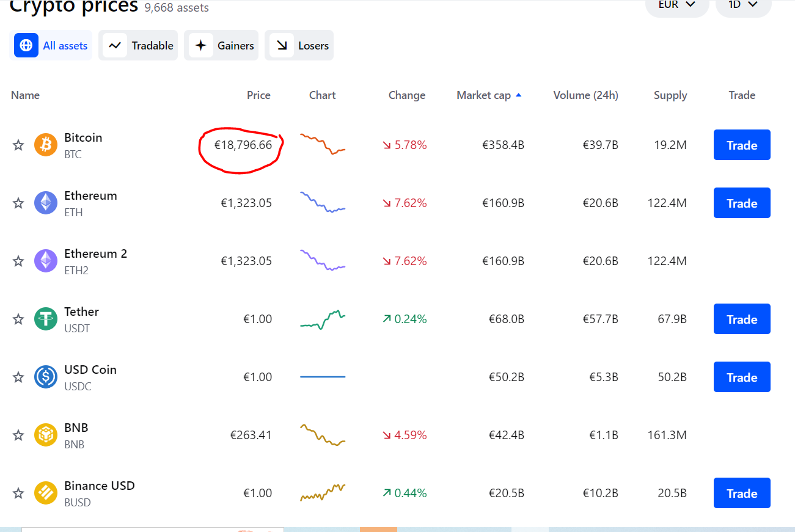Screen dimensions: 795x532
Task: Click BNB supply 161.3M
Action: [x=667, y=435]
